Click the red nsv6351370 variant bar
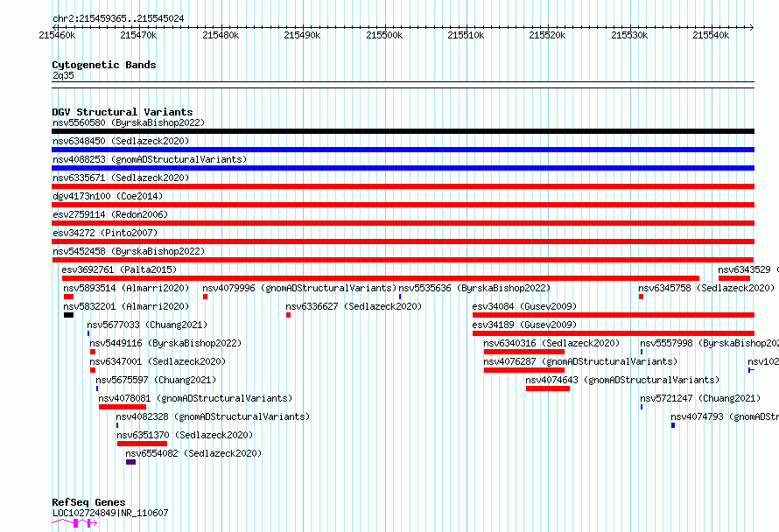The width and height of the screenshot is (779, 532). [142, 444]
